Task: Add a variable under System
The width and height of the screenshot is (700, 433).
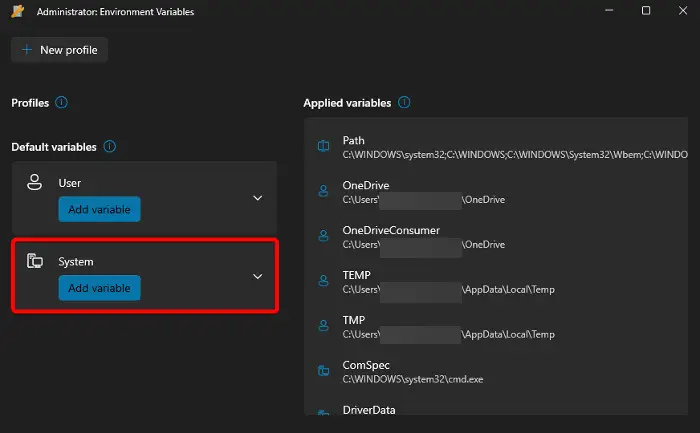Action: tap(100, 288)
